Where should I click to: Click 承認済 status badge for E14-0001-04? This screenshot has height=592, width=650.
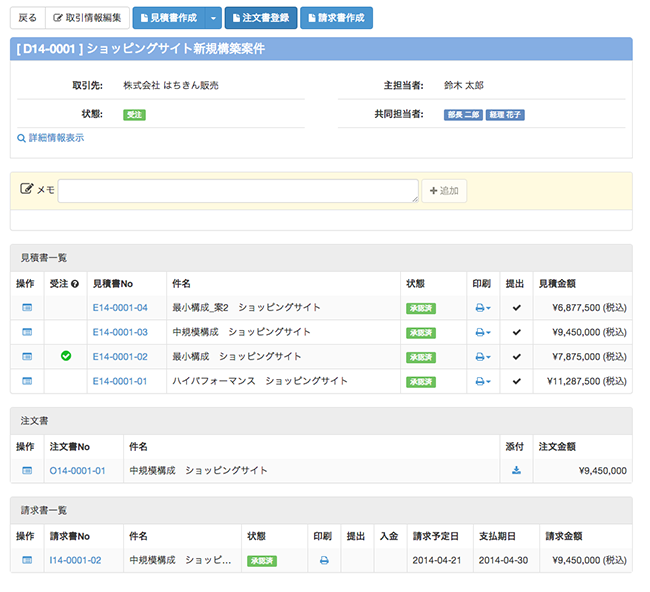pos(421,308)
